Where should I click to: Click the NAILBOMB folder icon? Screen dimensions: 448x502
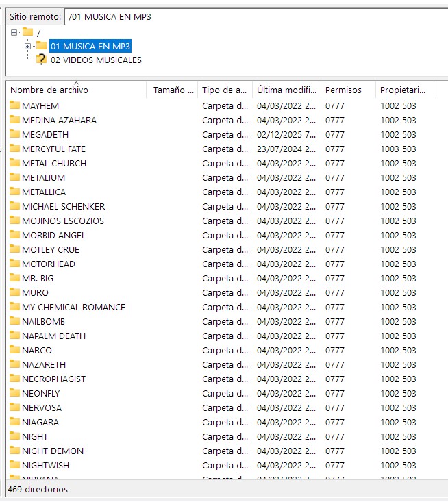tap(15, 321)
